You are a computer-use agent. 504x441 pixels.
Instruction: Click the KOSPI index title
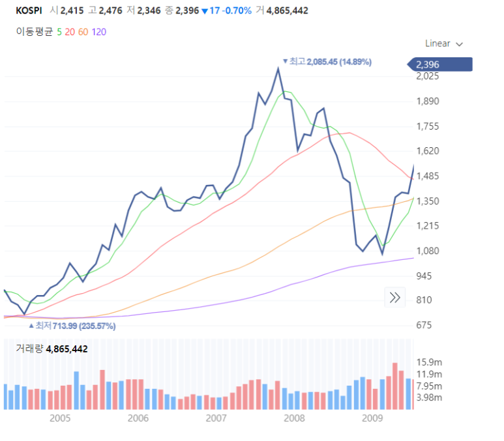[29, 10]
